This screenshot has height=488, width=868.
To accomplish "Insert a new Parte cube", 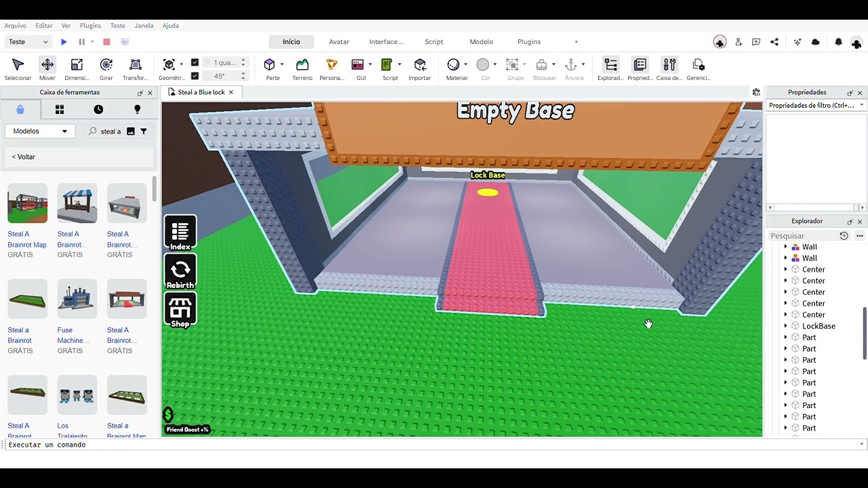I will pos(270,65).
